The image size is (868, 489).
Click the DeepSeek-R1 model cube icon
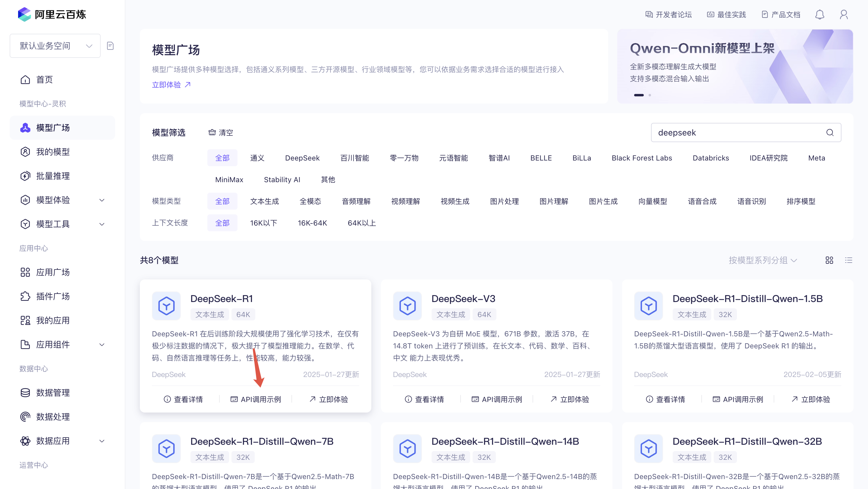(x=166, y=306)
